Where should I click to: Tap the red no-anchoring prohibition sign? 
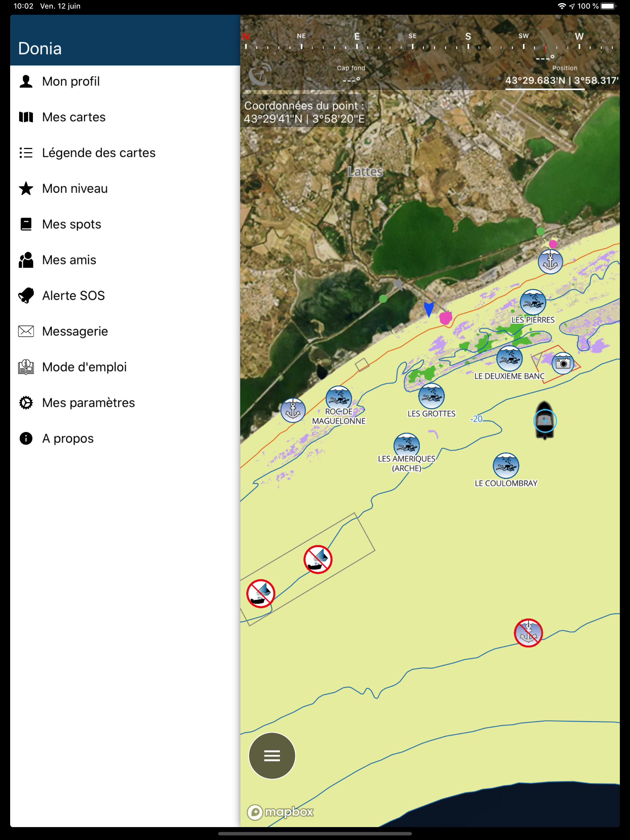coord(528,633)
